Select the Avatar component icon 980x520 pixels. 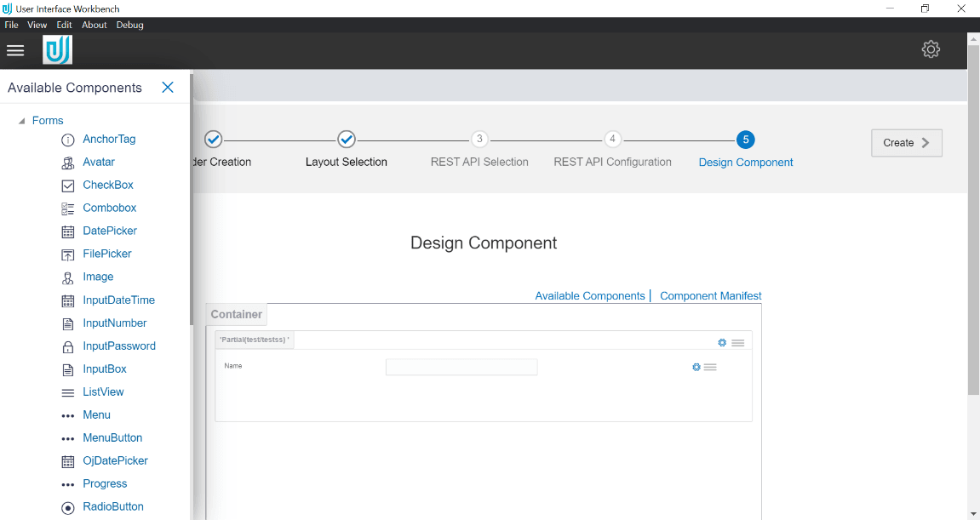pyautogui.click(x=67, y=162)
